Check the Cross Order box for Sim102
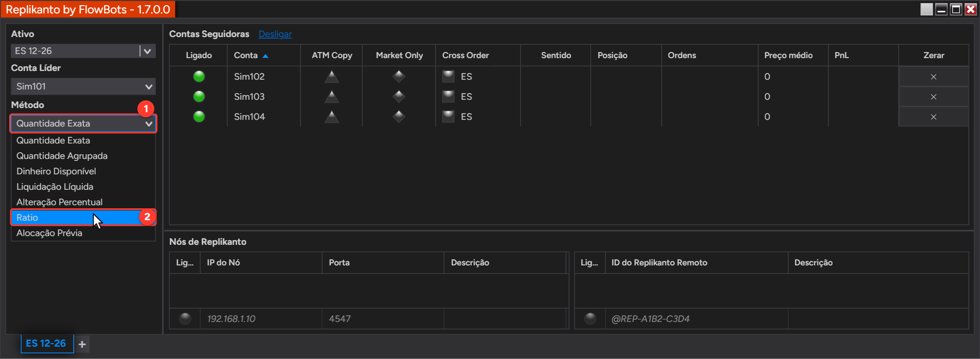The width and height of the screenshot is (980, 359). coord(449,77)
